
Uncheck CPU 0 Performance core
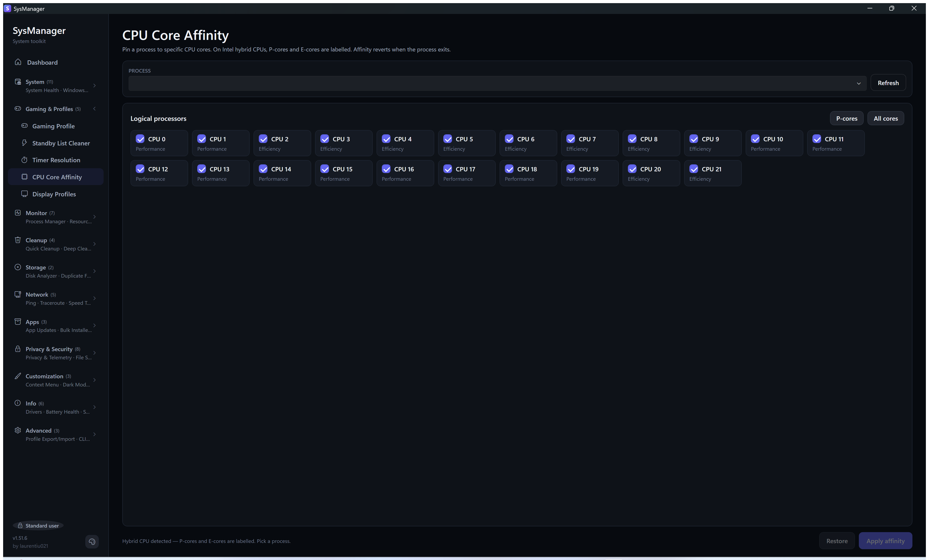(x=140, y=139)
